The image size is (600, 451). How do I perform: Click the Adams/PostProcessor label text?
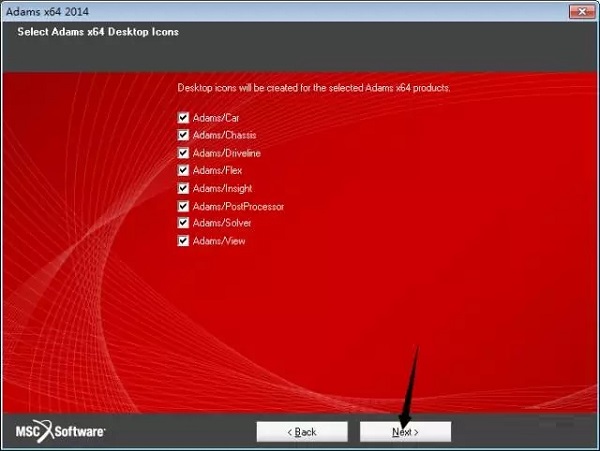point(238,207)
